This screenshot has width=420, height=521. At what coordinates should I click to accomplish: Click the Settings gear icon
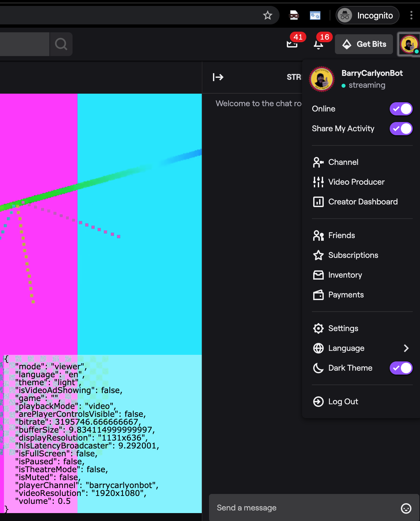click(318, 328)
